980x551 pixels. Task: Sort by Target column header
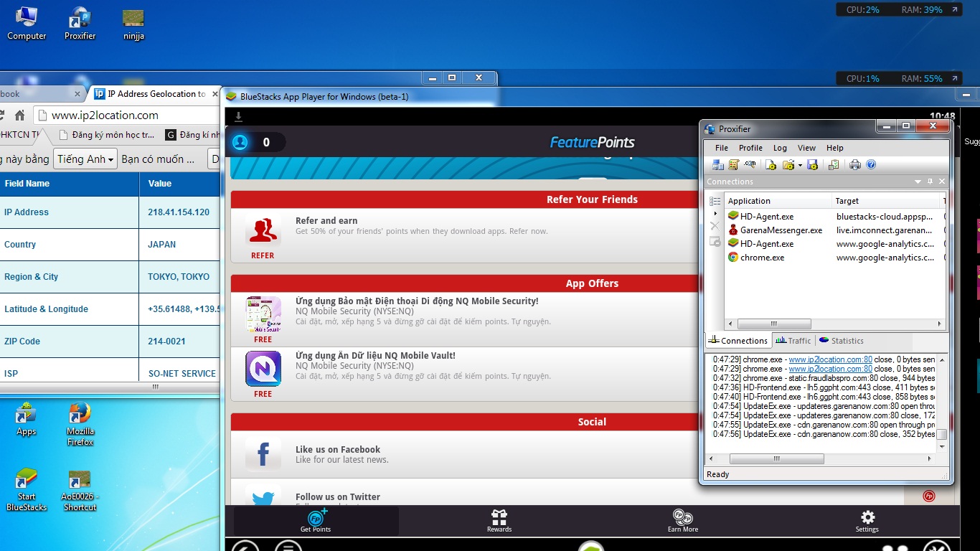886,201
